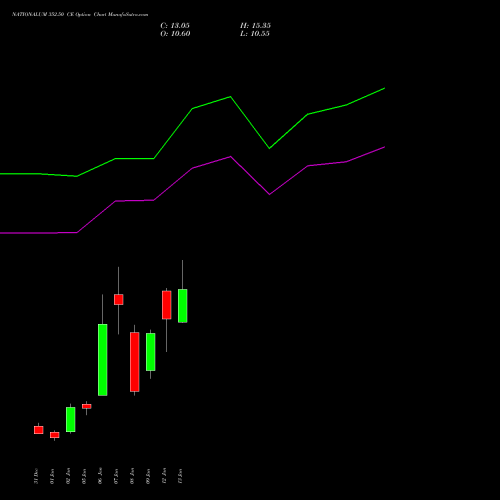Screen dimensions: 500x500
Task: Click the green candle for 02 Jan
Action: coord(71,419)
